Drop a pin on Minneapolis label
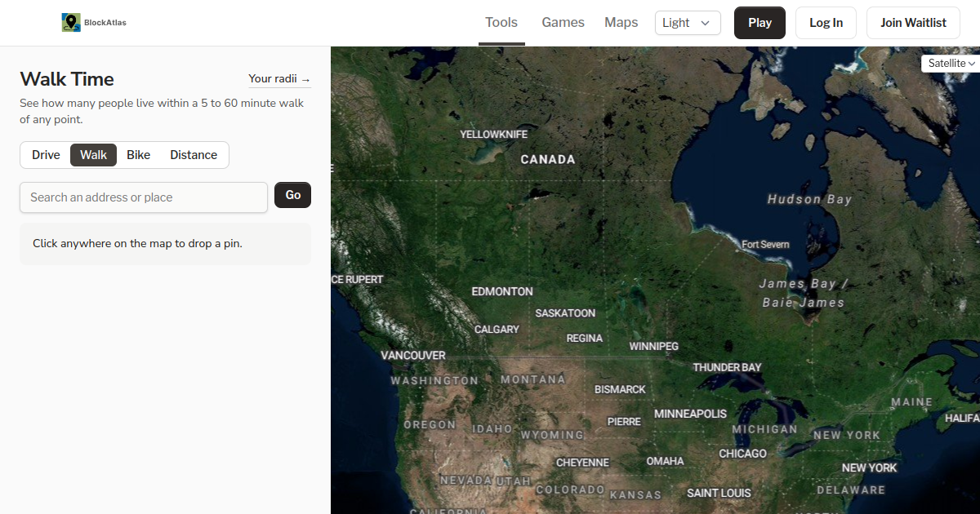The image size is (980, 514). point(690,414)
